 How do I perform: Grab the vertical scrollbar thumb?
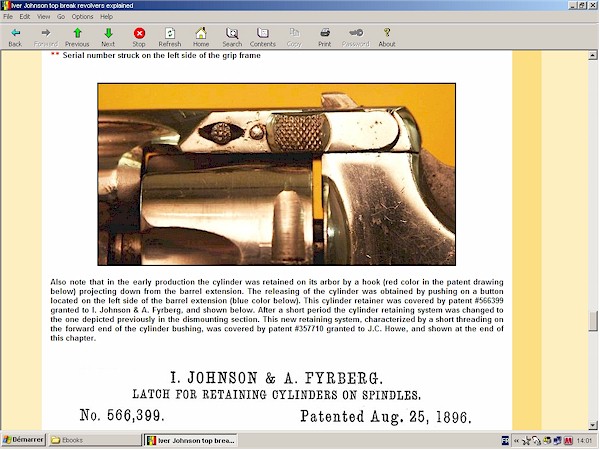tap(593, 321)
